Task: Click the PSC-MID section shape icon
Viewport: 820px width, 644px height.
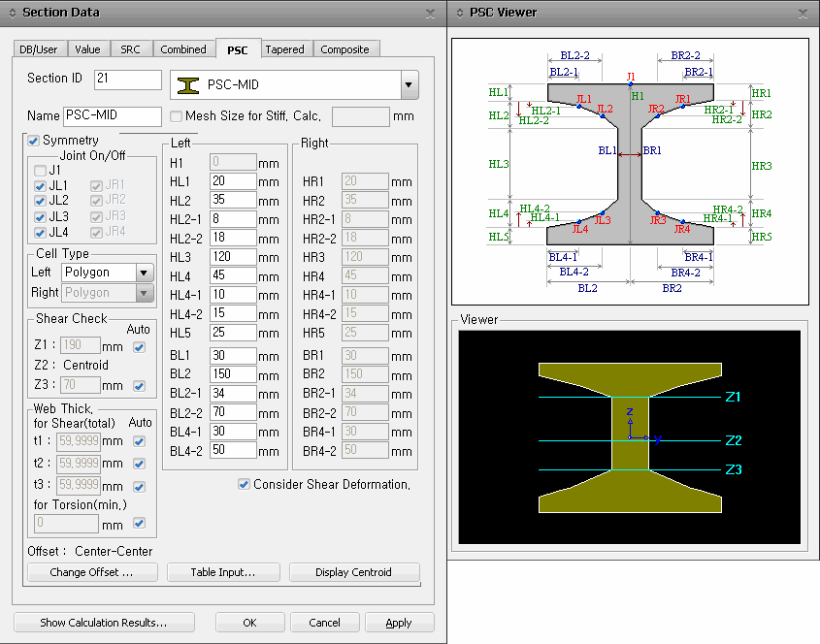Action: click(x=188, y=85)
